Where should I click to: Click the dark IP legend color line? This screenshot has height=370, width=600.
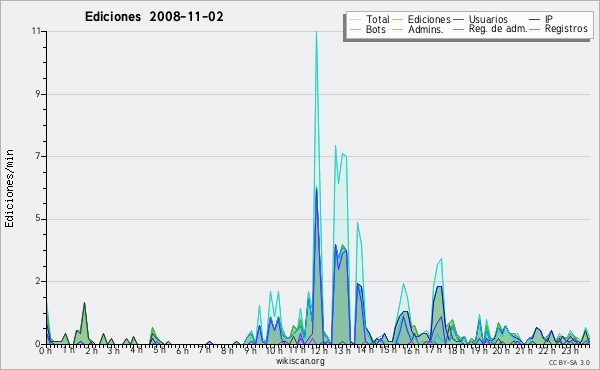tap(535, 20)
